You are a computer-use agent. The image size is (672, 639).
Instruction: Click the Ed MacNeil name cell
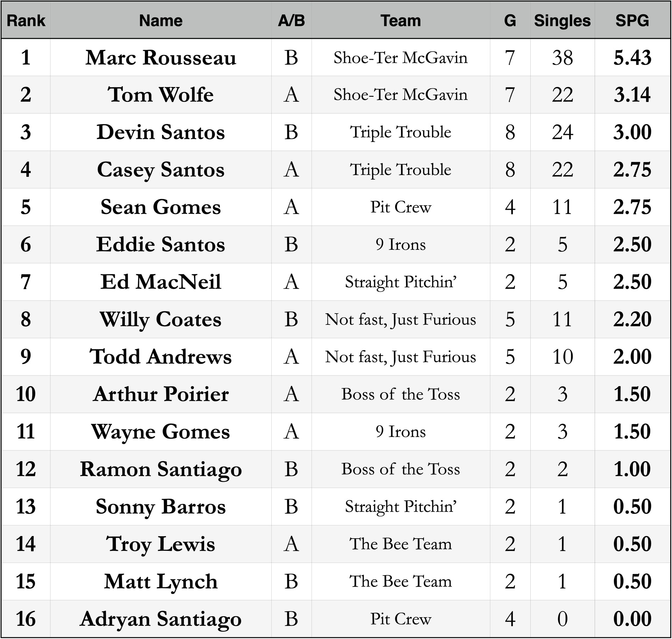coord(161,282)
